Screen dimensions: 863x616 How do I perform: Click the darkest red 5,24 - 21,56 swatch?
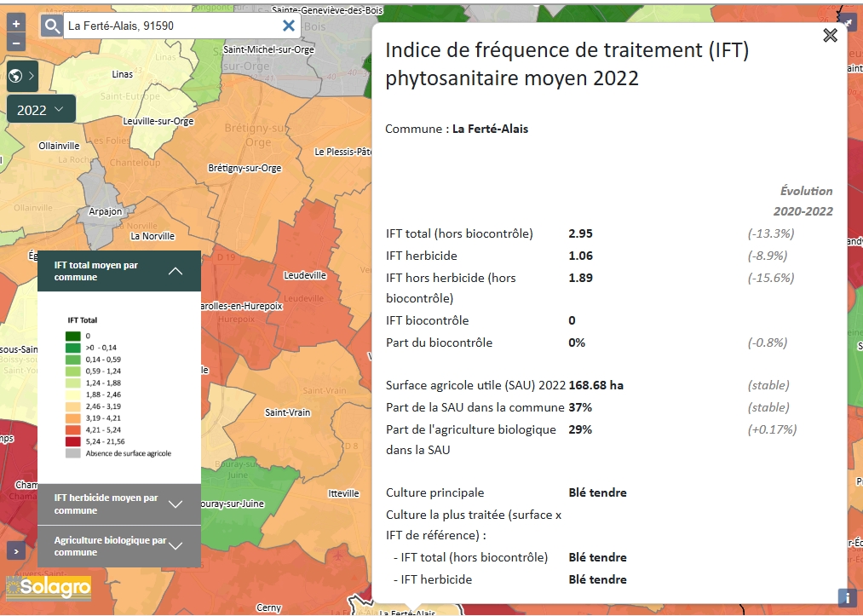[x=74, y=442]
